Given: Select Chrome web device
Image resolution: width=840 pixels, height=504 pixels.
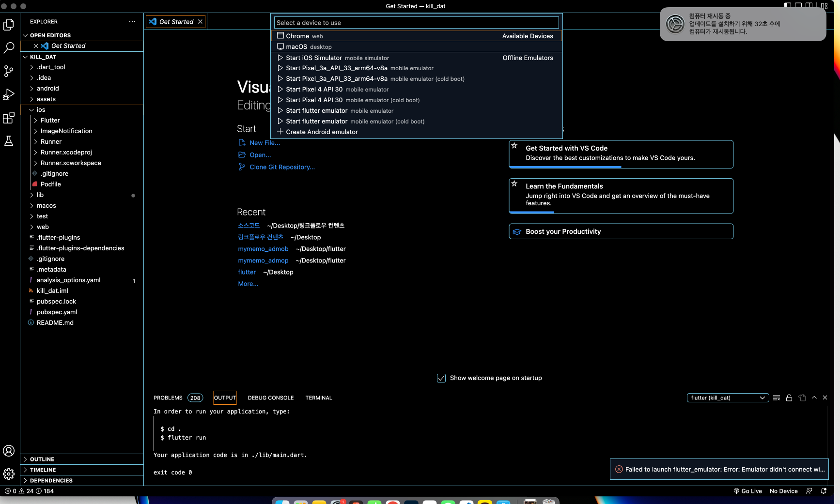Looking at the screenshot, I should [417, 36].
